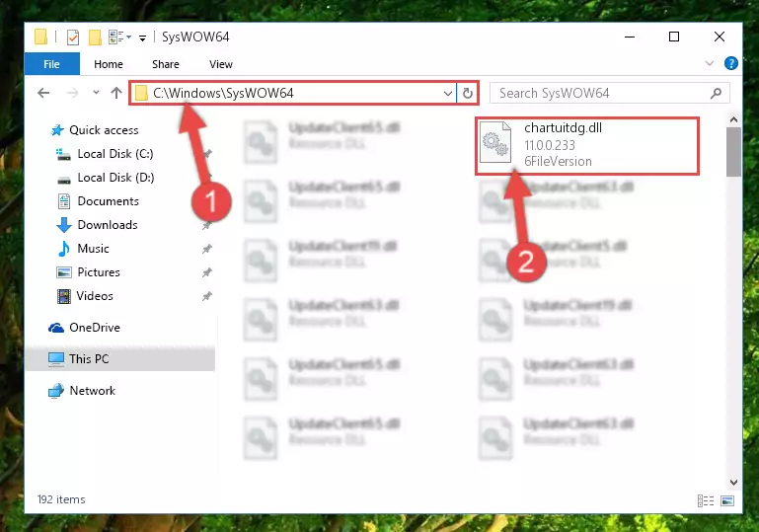
Task: Click the pin icon beside Videos
Action: [206, 296]
